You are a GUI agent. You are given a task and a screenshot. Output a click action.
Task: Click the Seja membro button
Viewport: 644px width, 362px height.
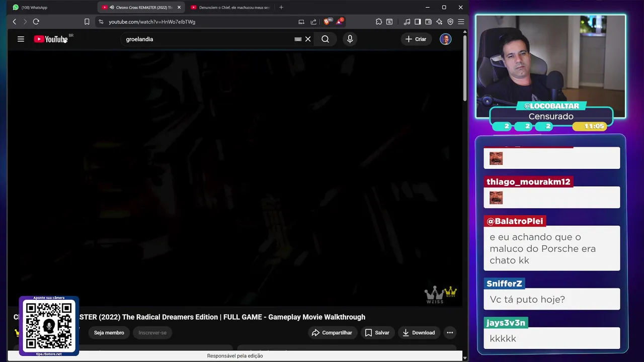(109, 333)
